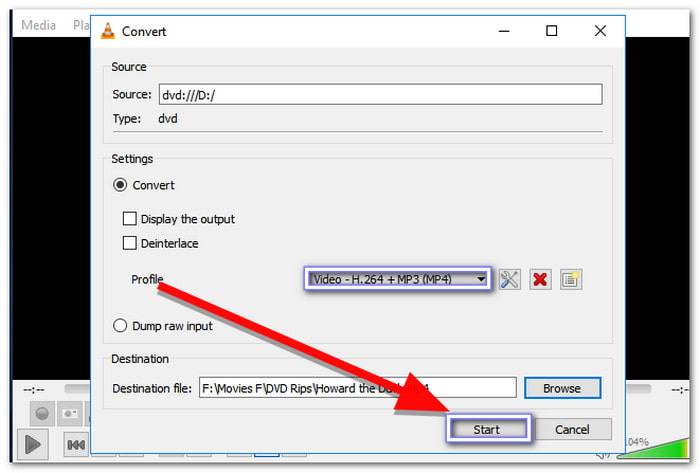Screen dimensions: 700x473
Task: Enable the Deinterlace checkbox
Action: 129,243
